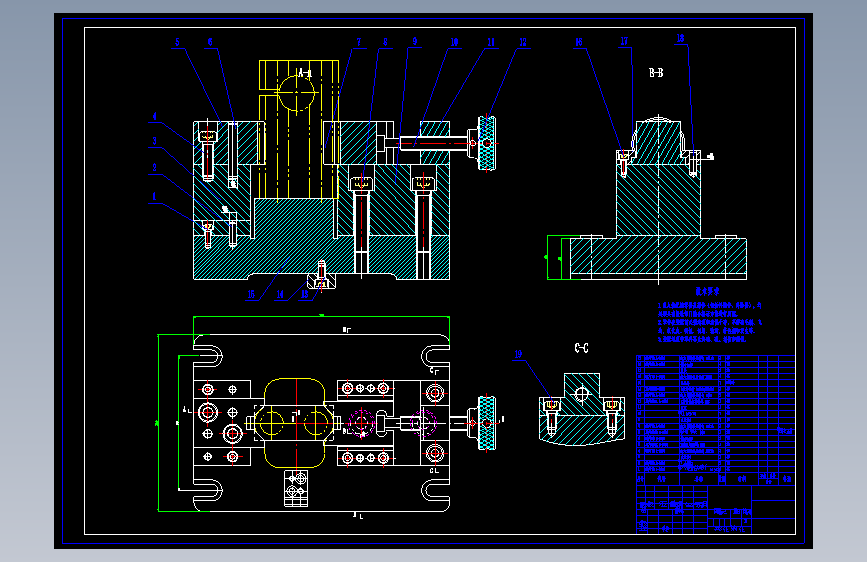
Task: Click part number label 12
Action: tap(523, 42)
